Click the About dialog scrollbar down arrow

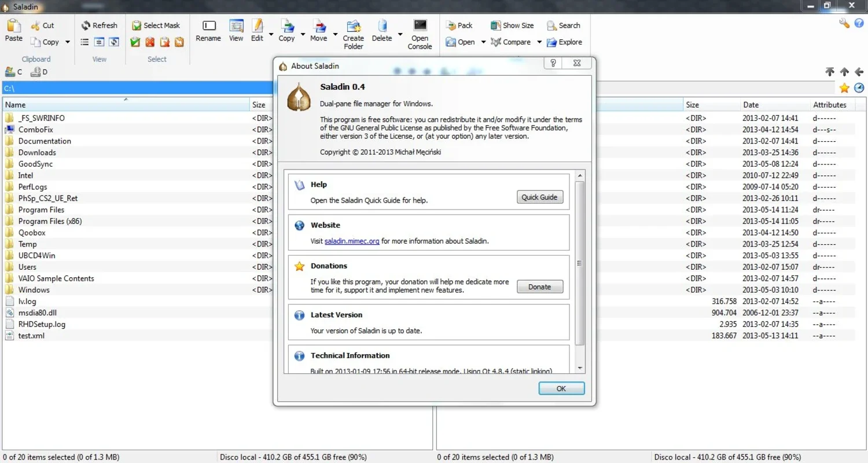tap(580, 368)
